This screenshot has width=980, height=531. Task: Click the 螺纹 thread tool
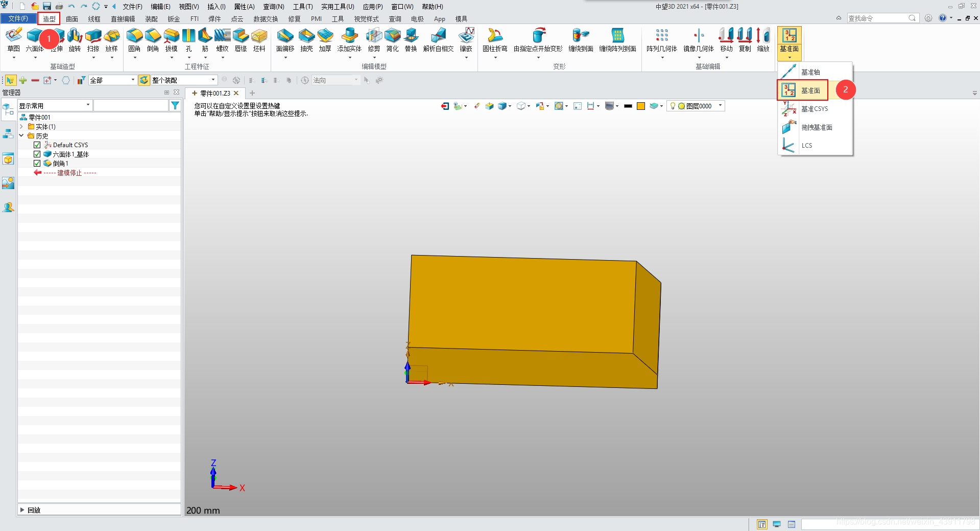pyautogui.click(x=222, y=40)
